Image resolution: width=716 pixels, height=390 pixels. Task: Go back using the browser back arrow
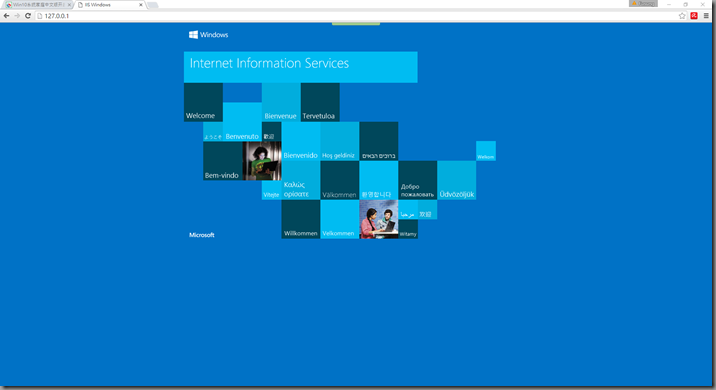(6, 16)
